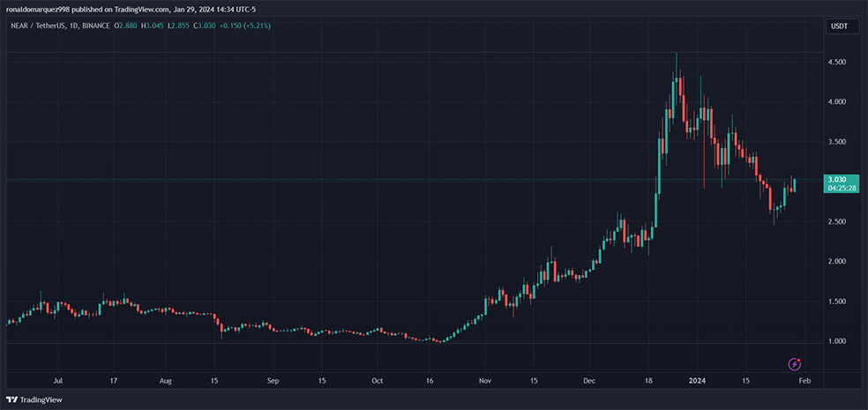The height and width of the screenshot is (410, 868).
Task: Click the Dec date axis label
Action: click(x=589, y=381)
